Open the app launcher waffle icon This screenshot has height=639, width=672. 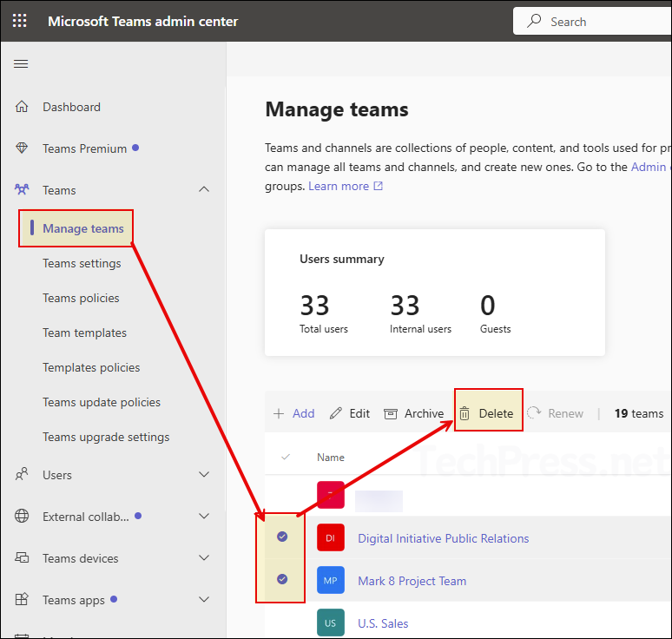tap(20, 21)
